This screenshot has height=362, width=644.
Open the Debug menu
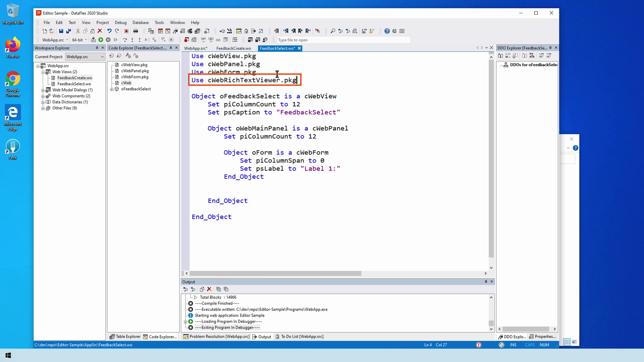coord(120,22)
